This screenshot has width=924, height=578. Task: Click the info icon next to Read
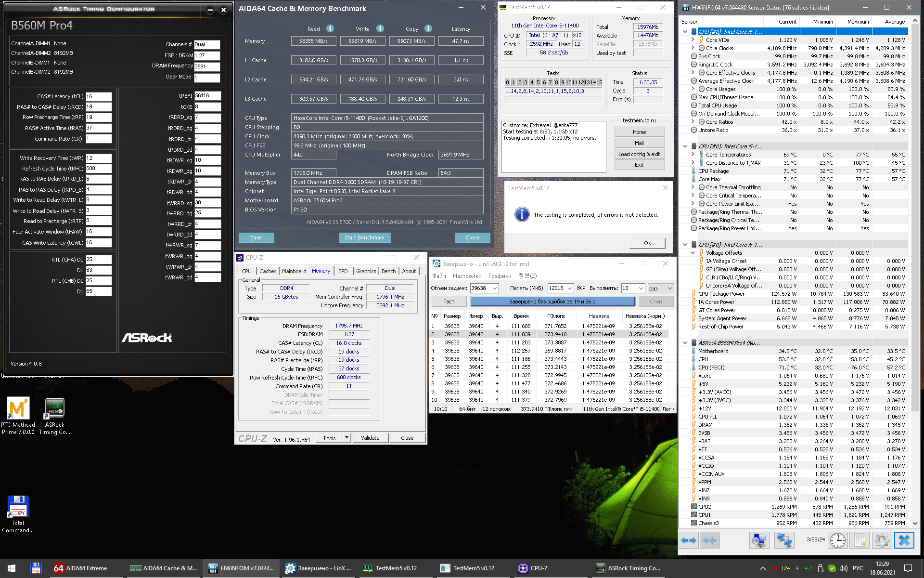pyautogui.click(x=330, y=28)
